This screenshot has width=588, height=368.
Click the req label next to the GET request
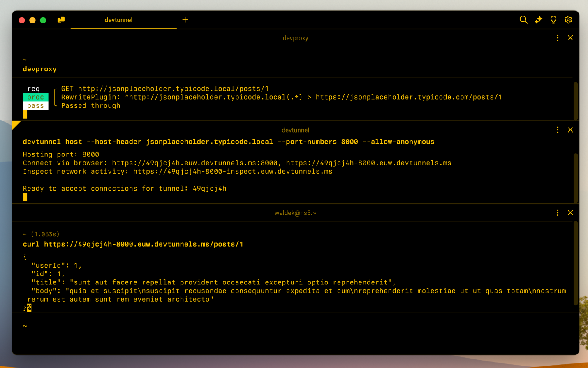pyautogui.click(x=33, y=89)
